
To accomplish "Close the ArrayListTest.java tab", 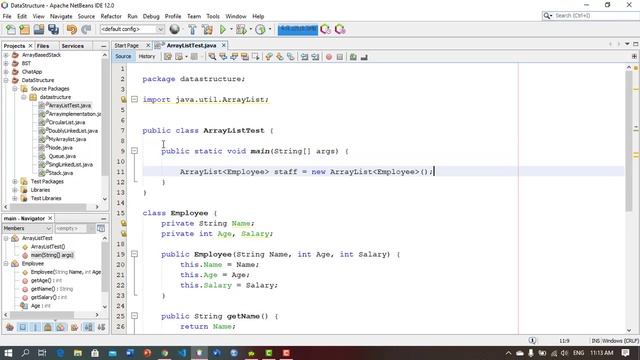I will [x=223, y=45].
